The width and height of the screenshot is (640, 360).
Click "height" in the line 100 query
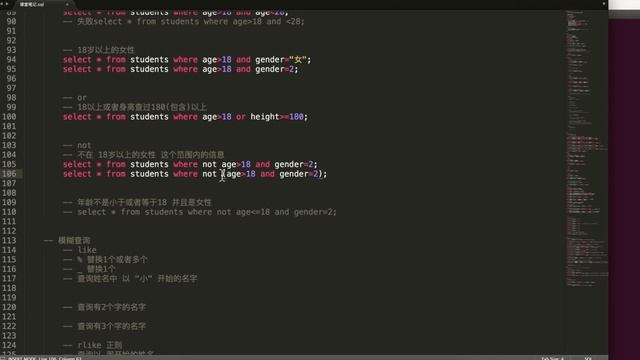point(264,117)
